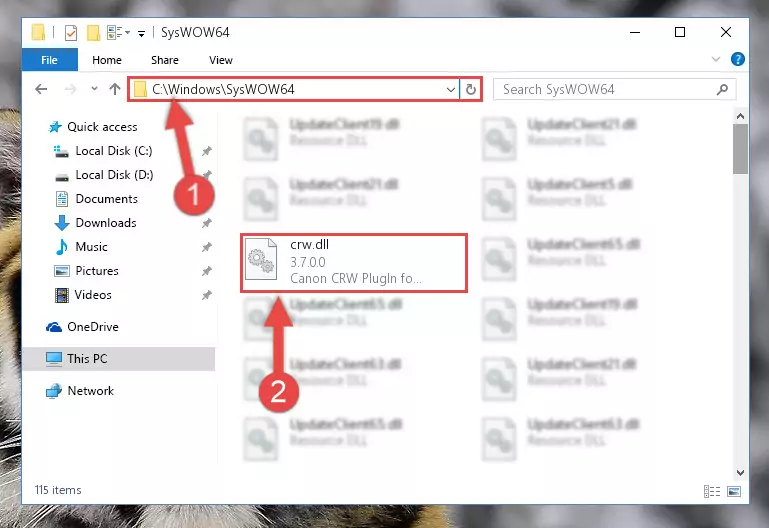Open the Share ribbon tab
The width and height of the screenshot is (769, 528).
click(x=165, y=60)
